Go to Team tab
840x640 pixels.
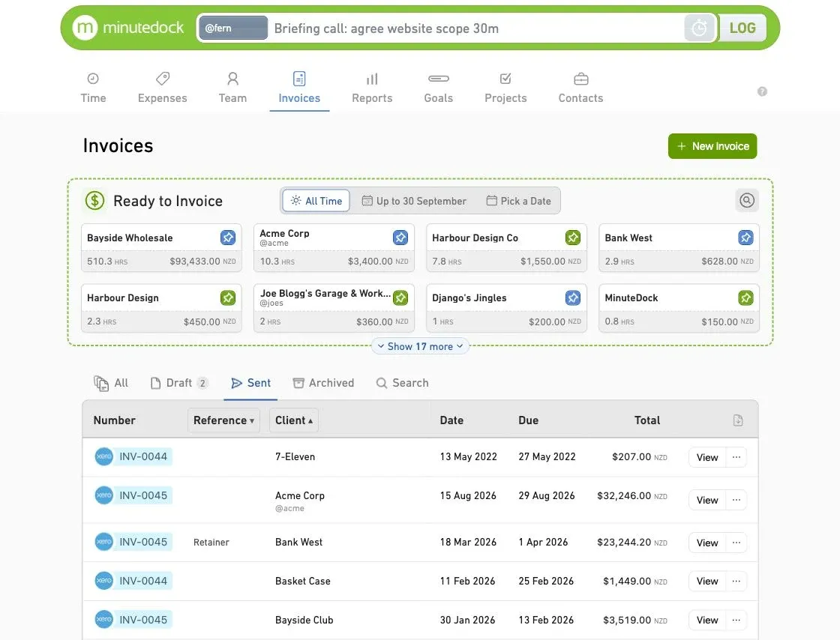coord(232,88)
